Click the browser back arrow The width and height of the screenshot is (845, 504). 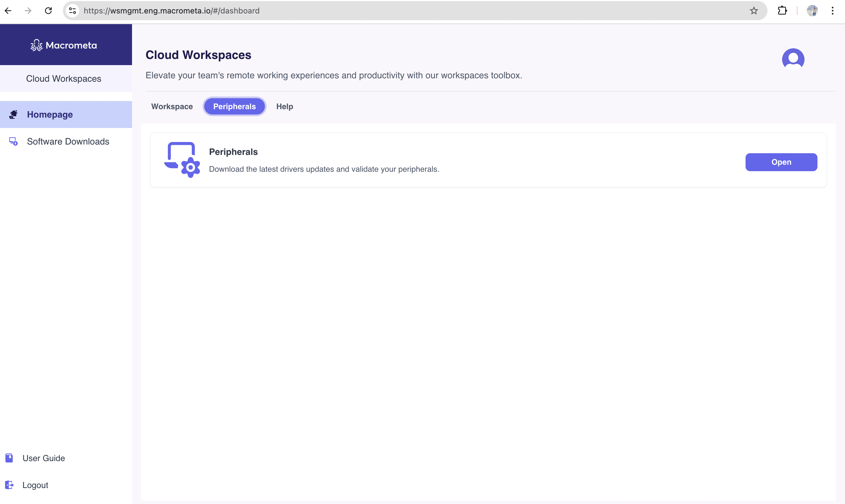coord(8,11)
